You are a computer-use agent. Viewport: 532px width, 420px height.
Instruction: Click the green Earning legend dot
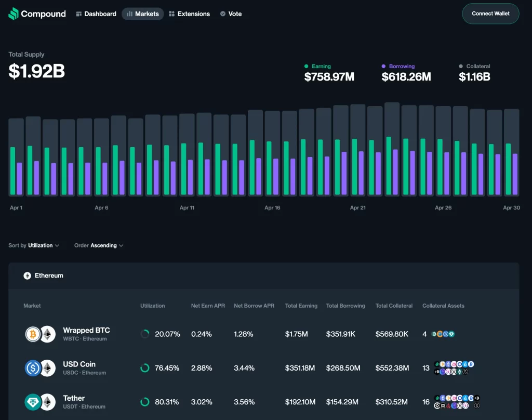tap(307, 66)
